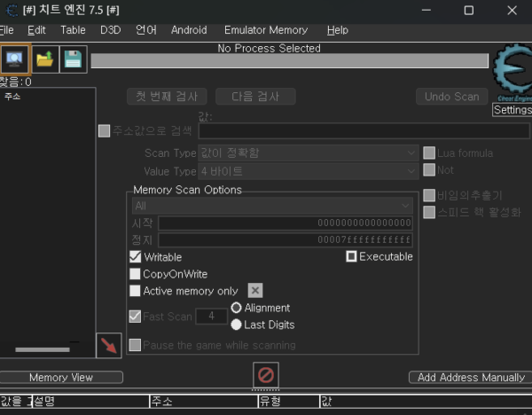Click the Undo Scan button

pyautogui.click(x=452, y=97)
